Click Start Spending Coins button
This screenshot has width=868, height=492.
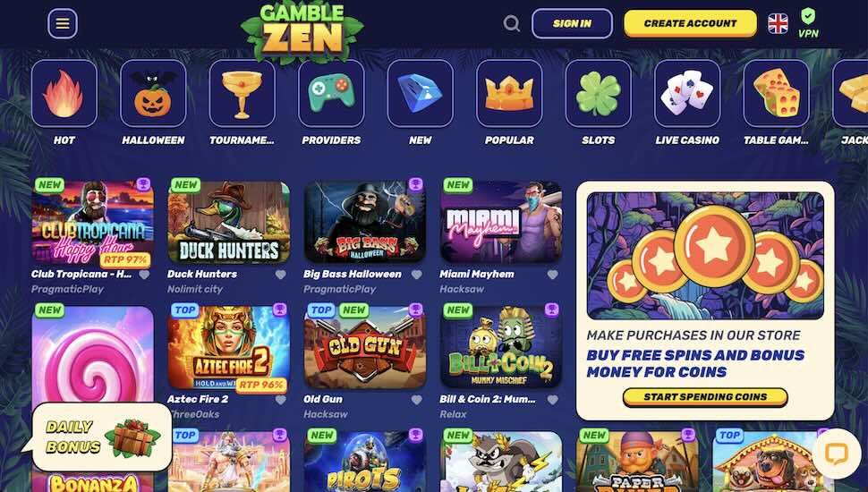705,397
